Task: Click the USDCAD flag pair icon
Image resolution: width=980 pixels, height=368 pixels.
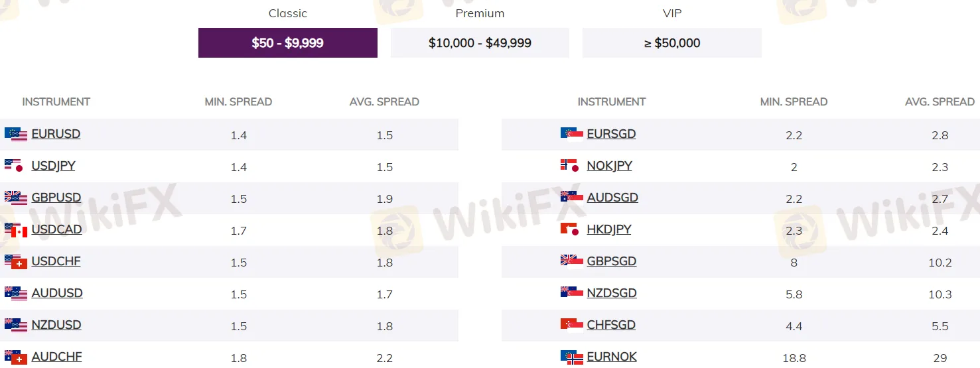Action: coord(16,230)
